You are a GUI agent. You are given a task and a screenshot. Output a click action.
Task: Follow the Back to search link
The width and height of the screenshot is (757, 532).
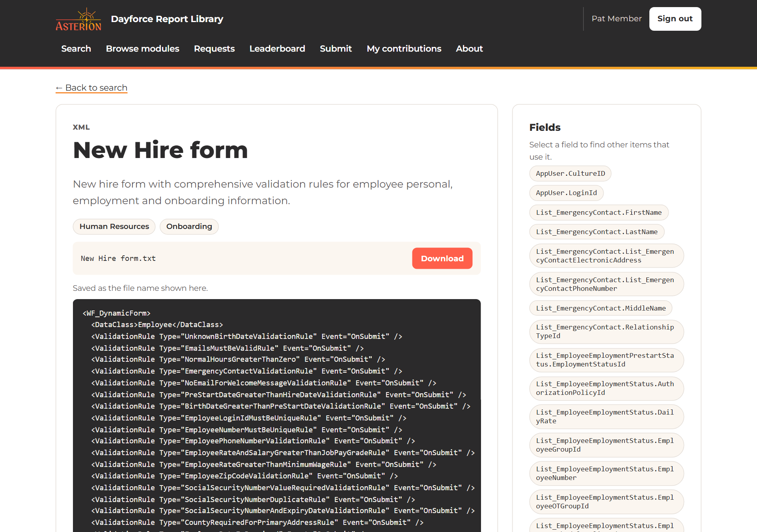(91, 87)
